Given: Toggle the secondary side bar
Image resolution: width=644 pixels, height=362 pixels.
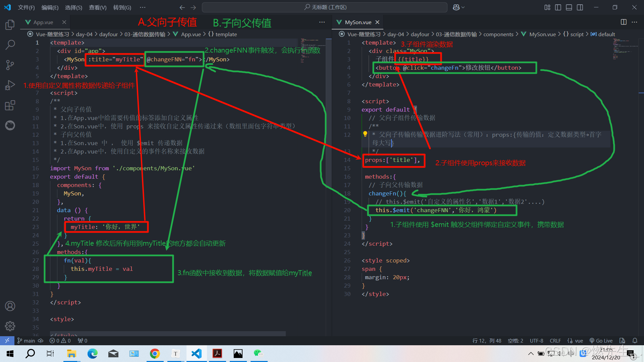Looking at the screenshot, I should pos(580,7).
